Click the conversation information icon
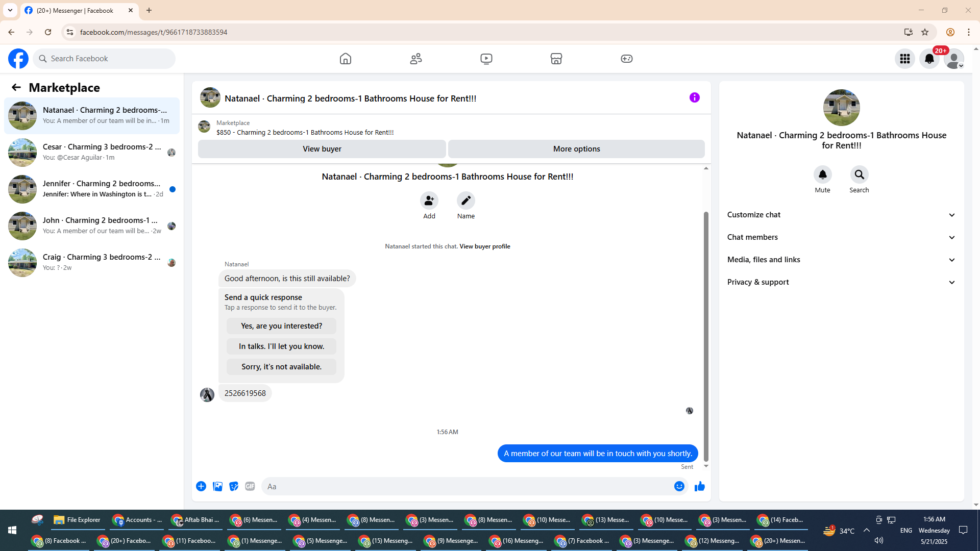Screen dimensions: 980x551 (x=694, y=97)
